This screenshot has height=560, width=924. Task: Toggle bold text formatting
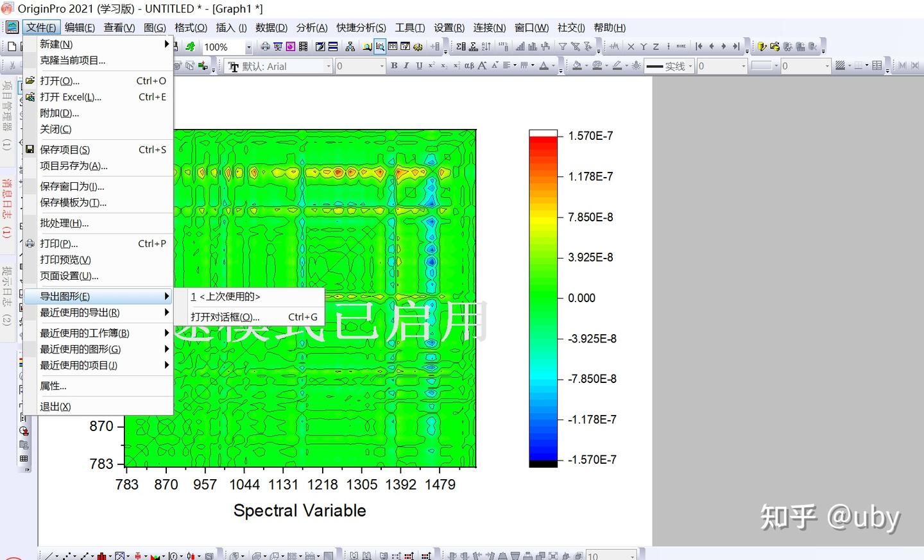pos(394,65)
